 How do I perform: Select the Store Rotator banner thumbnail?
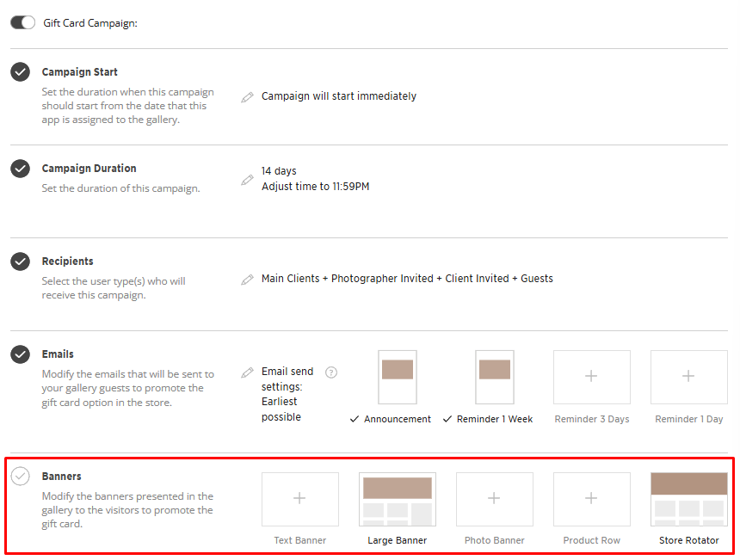tap(688, 499)
